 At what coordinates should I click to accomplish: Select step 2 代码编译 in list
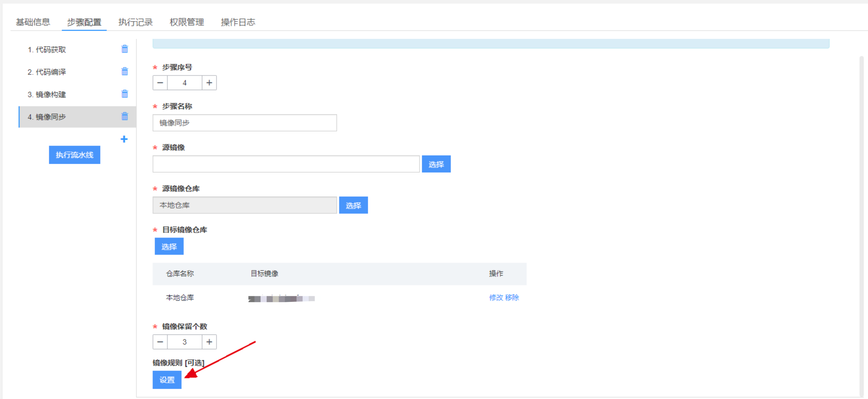(47, 72)
